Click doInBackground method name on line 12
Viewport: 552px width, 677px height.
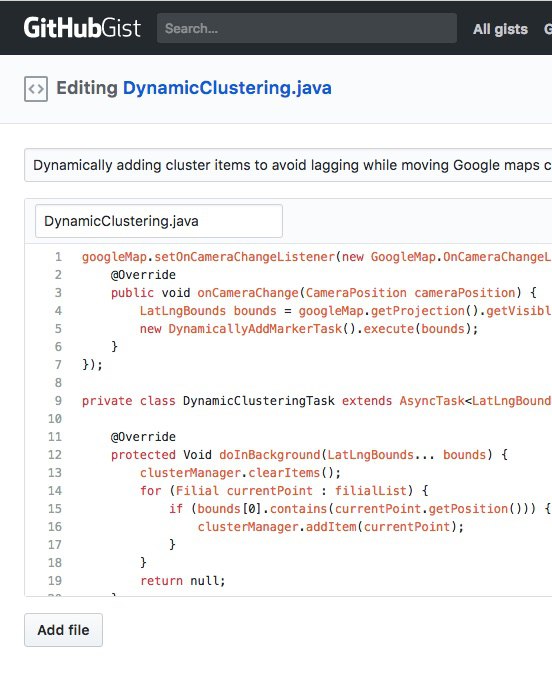[270, 455]
